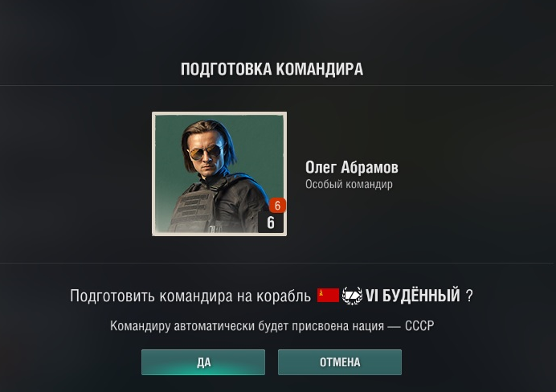Click the commander's aviator sunglasses

(206, 153)
